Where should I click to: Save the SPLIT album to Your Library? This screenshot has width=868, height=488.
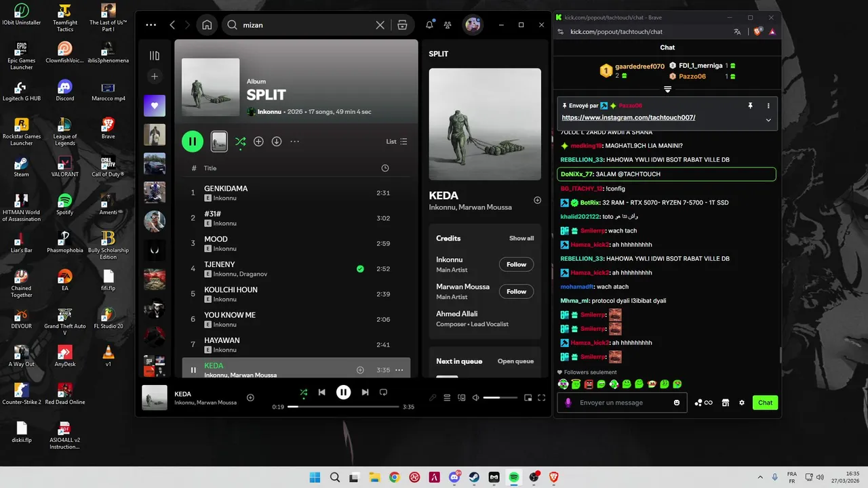[258, 142]
